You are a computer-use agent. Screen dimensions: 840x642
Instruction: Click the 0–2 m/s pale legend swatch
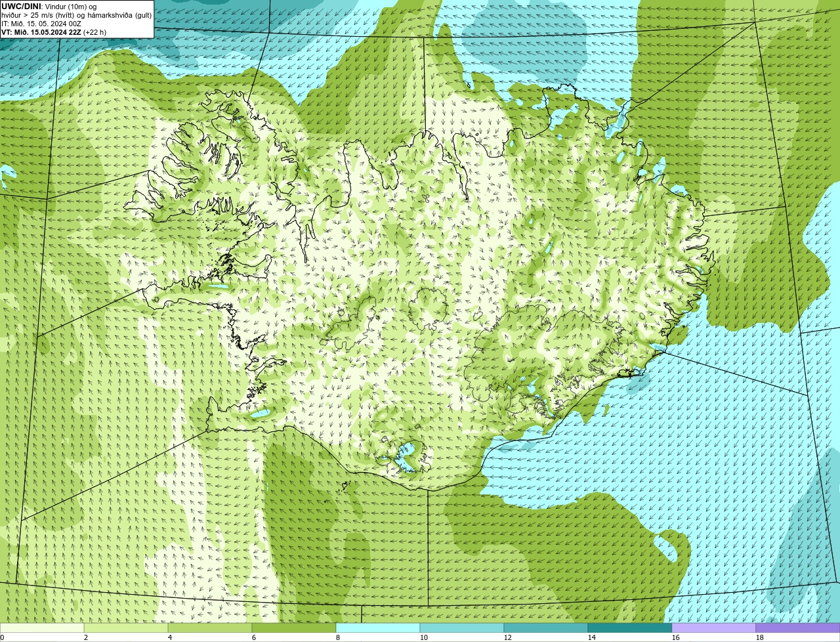tap(42, 628)
